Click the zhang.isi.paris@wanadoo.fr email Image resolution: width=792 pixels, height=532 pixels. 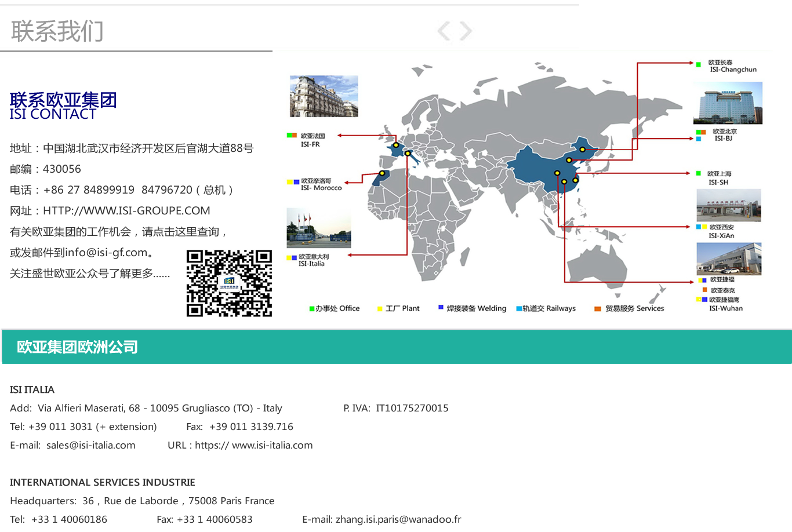(398, 519)
